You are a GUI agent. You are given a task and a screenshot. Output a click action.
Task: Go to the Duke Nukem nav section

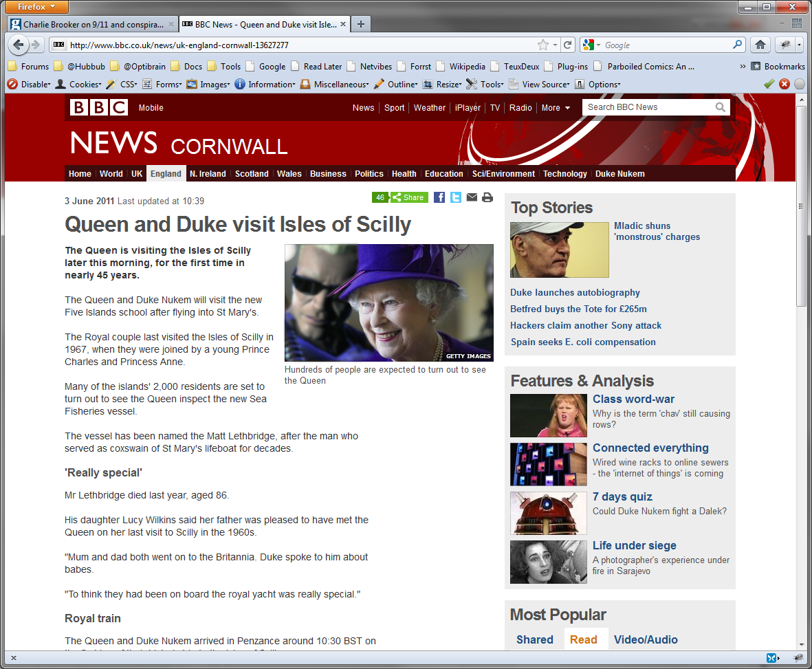click(x=620, y=173)
